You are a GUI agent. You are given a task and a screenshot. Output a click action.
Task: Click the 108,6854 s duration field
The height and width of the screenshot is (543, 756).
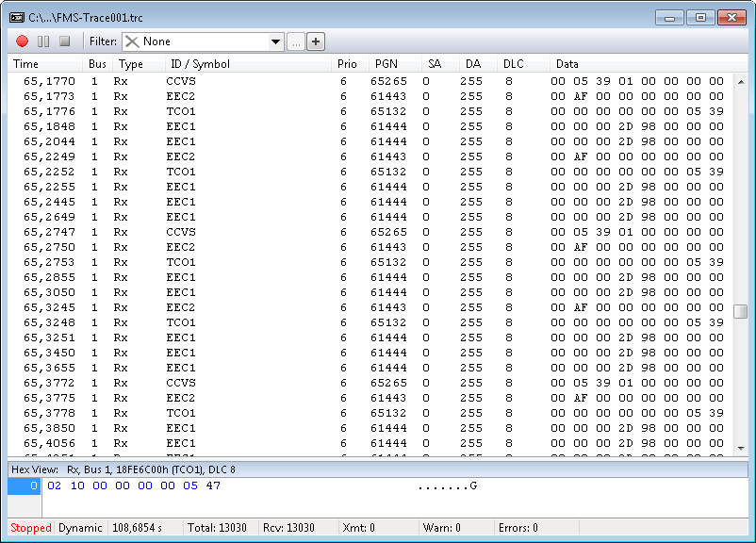tap(145, 528)
